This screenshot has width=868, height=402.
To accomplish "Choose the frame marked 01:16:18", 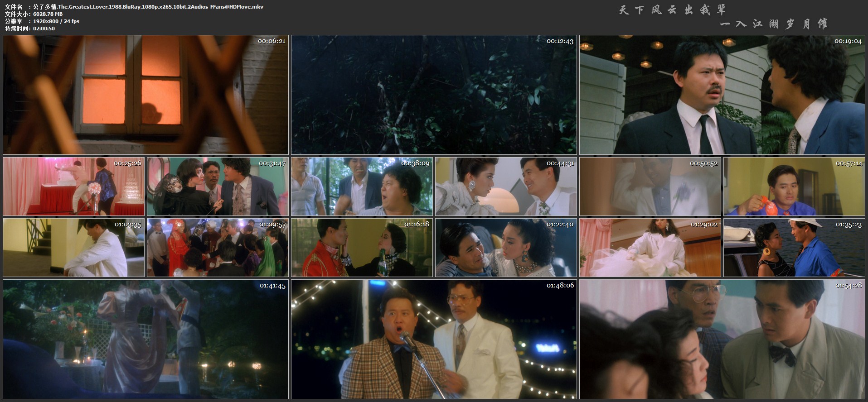I will click(x=362, y=248).
